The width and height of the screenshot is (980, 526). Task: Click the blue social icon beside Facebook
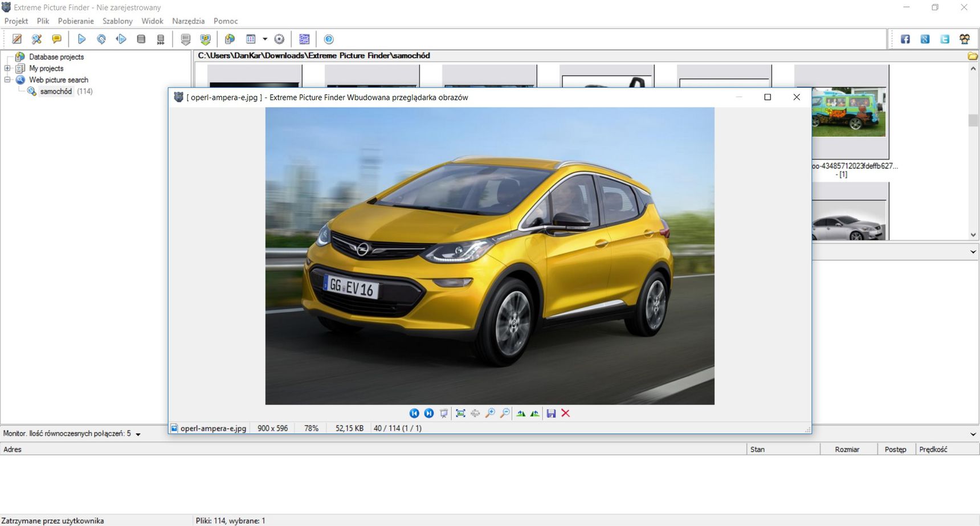925,39
